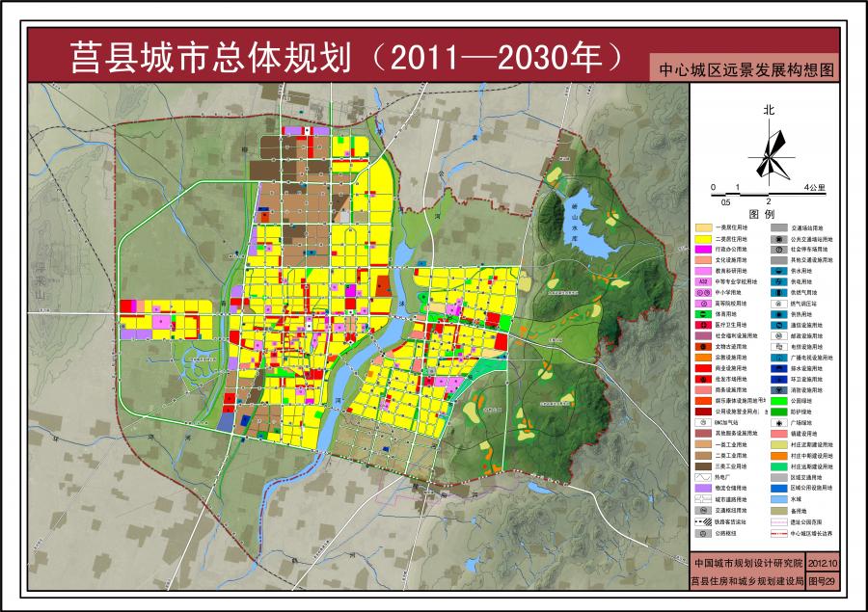The width and height of the screenshot is (868, 612).
Task: Pick the 村庄中期建设用地 orange swatch
Action: pyautogui.click(x=779, y=456)
